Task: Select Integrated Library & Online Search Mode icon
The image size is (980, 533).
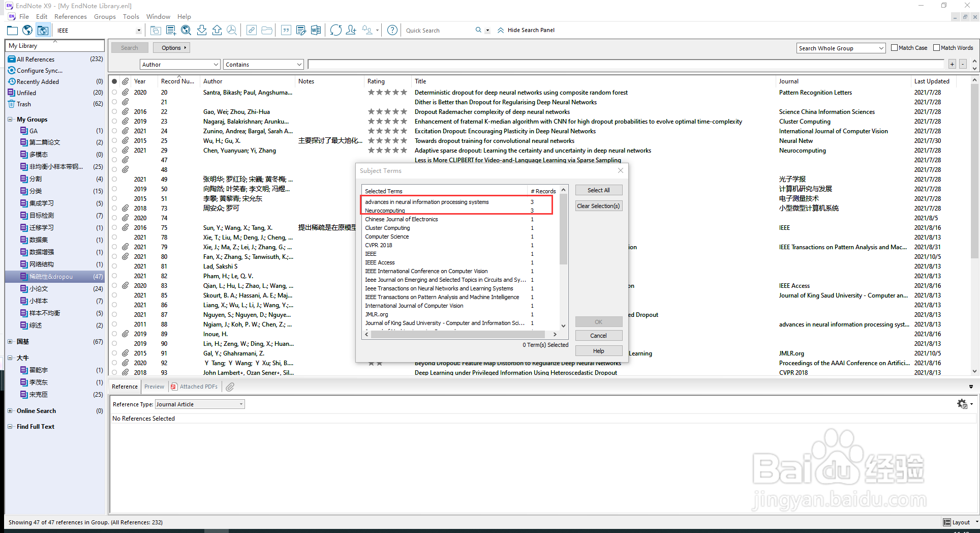Action: (43, 31)
